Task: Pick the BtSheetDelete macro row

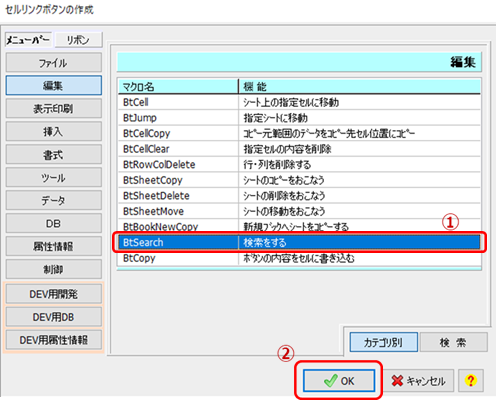Action: coord(299,196)
